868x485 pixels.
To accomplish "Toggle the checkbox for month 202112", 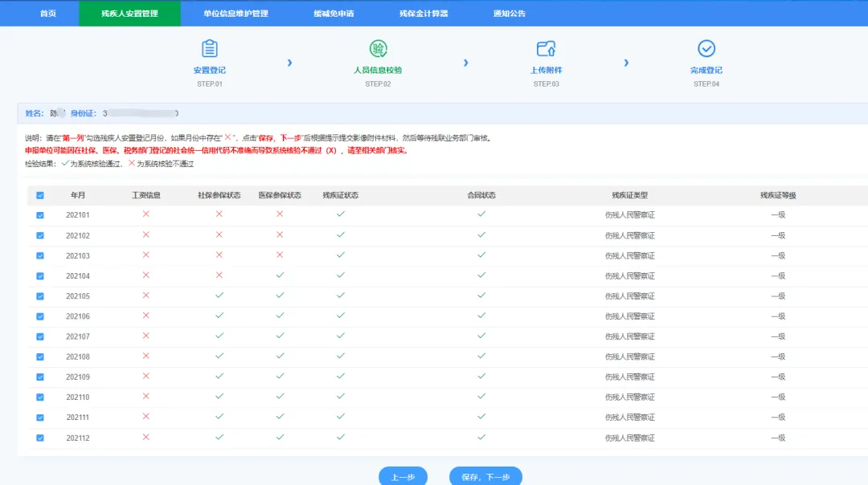I will coord(40,438).
